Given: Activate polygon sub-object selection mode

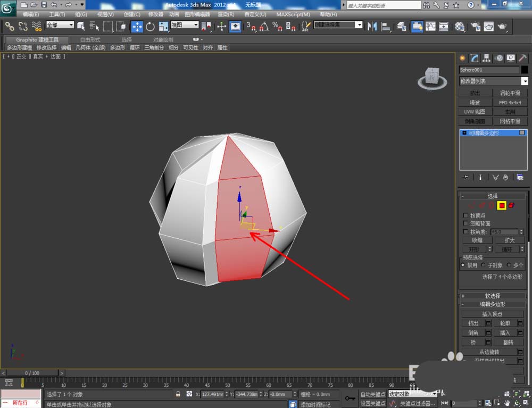Looking at the screenshot, I should coord(501,205).
